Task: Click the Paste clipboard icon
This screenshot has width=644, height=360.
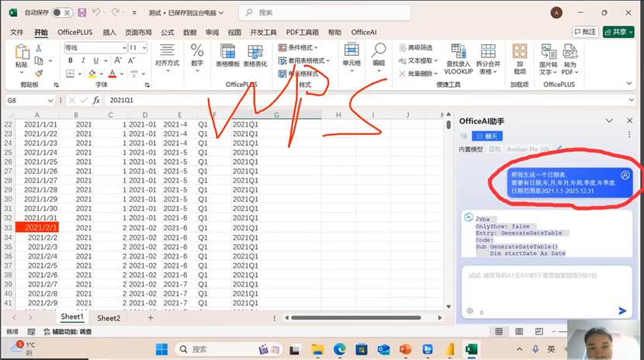Action: 22,53
